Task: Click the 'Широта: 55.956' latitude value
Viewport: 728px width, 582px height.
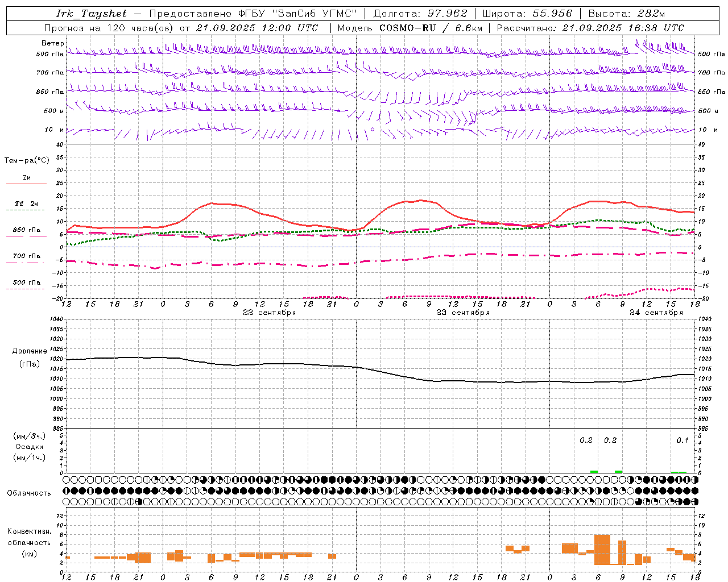Action: point(527,14)
